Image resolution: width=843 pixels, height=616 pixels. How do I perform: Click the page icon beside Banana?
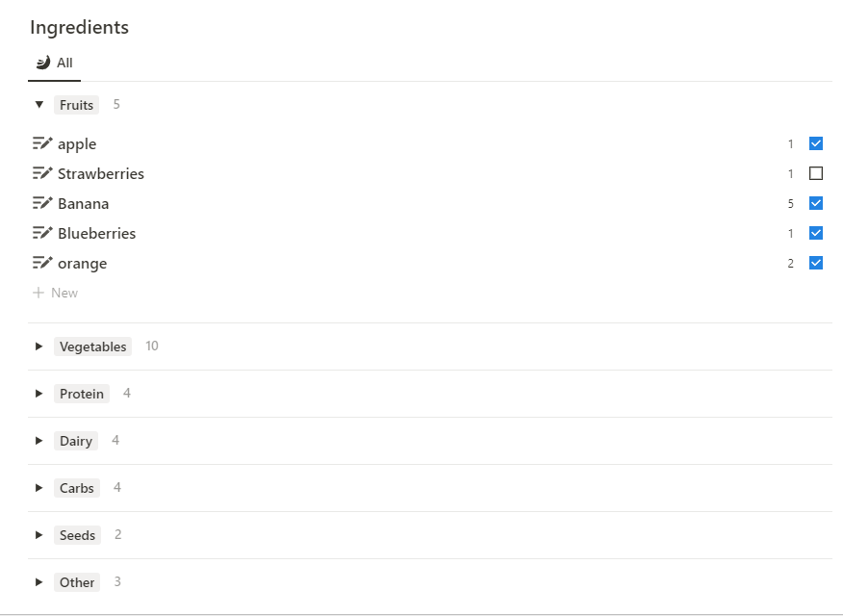(x=42, y=204)
